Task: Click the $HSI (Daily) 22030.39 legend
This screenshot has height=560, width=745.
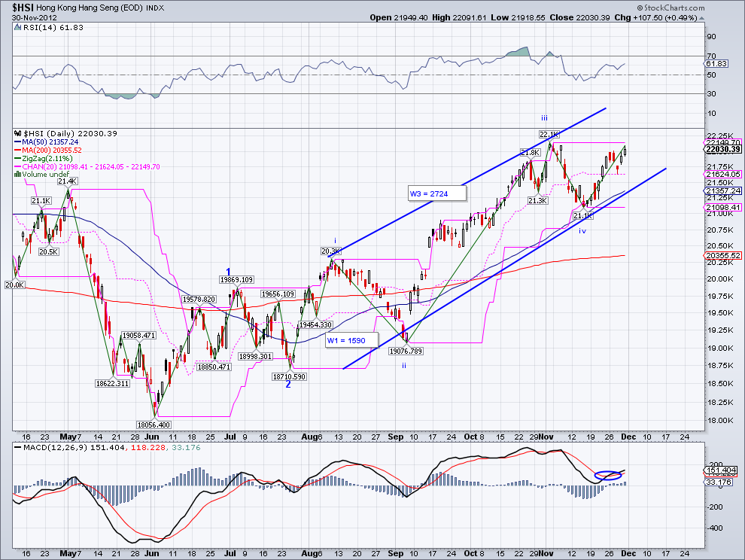Action: click(x=65, y=133)
